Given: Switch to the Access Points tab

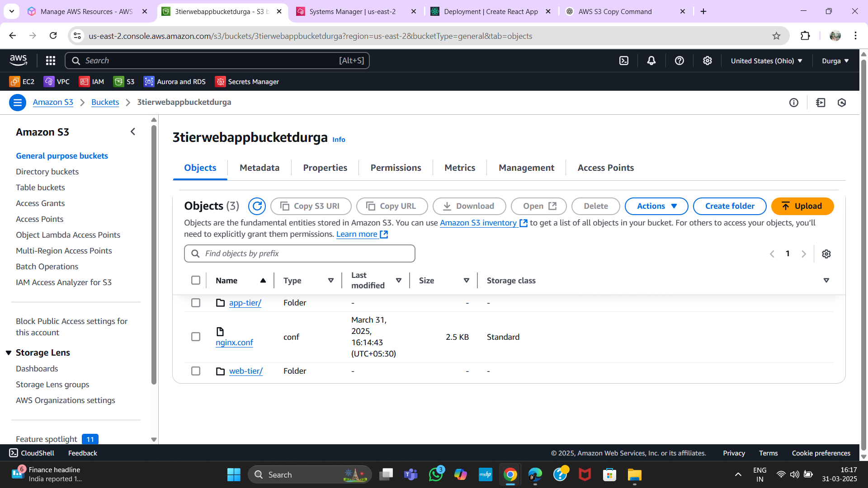Looking at the screenshot, I should 606,168.
